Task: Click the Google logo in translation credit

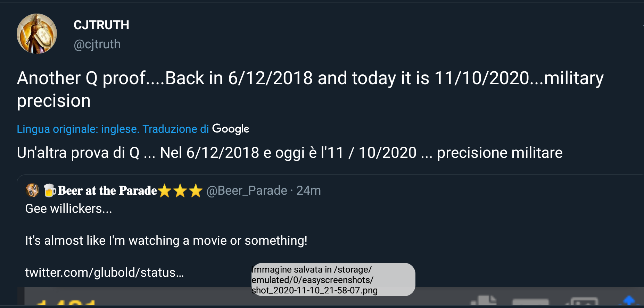Action: [x=231, y=129]
